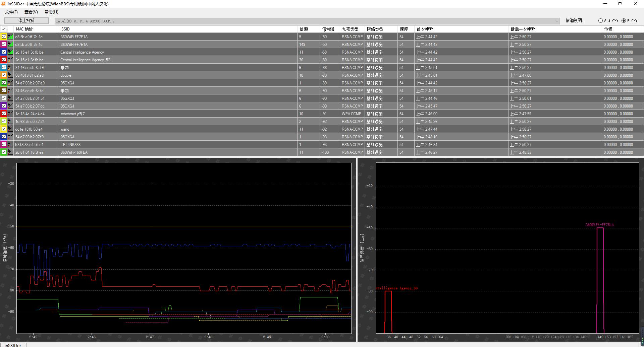Click the inSSIDer app icon in title bar
The height and width of the screenshot is (347, 644).
(x=3, y=4)
